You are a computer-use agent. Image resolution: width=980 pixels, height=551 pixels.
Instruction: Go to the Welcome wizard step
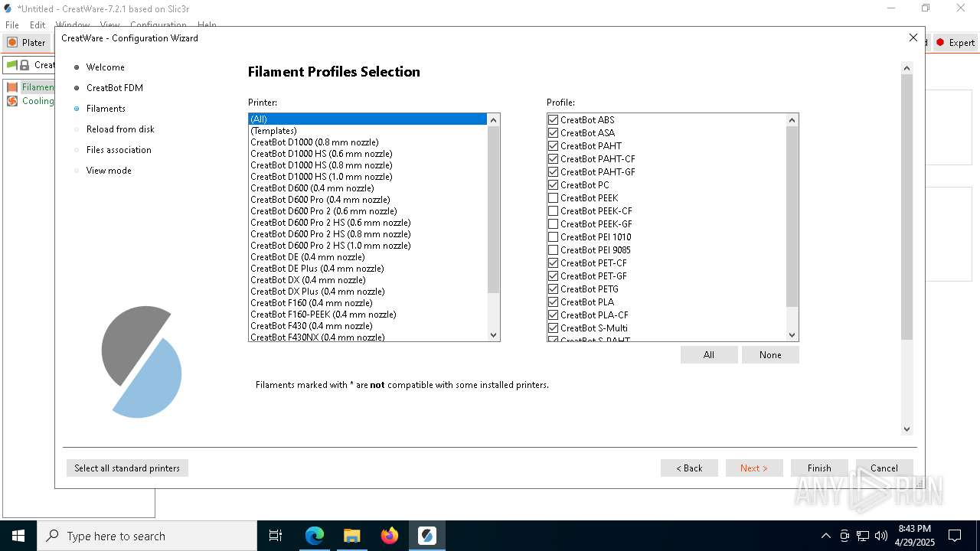pos(105,67)
